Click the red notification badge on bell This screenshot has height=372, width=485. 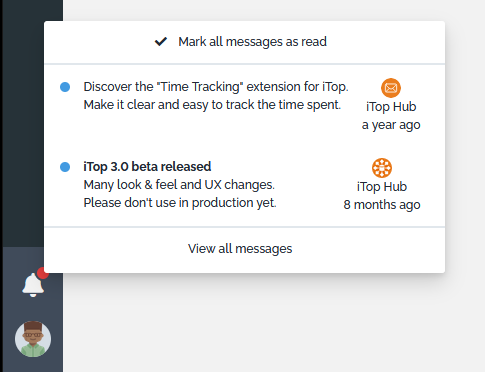pyautogui.click(x=43, y=273)
